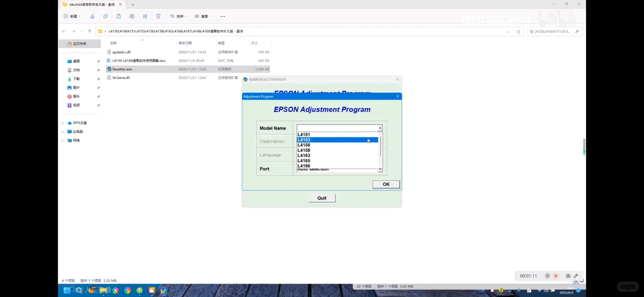
Task: Open the Sort (排序) dropdown menu
Action: (178, 16)
